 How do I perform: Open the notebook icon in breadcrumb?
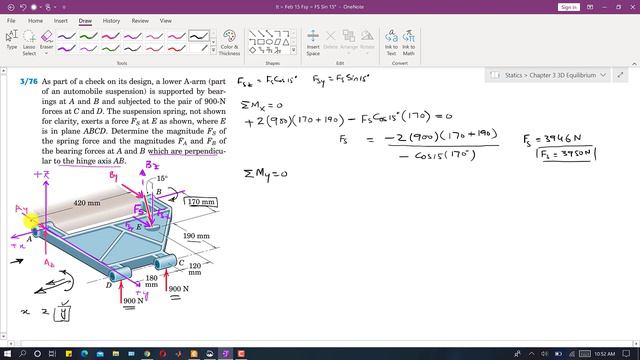coord(495,75)
